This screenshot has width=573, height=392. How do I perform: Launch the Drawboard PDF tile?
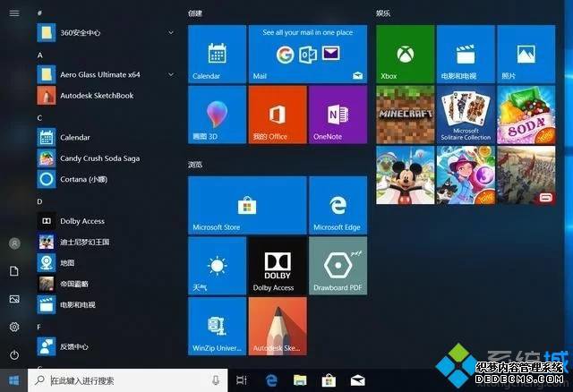click(338, 266)
